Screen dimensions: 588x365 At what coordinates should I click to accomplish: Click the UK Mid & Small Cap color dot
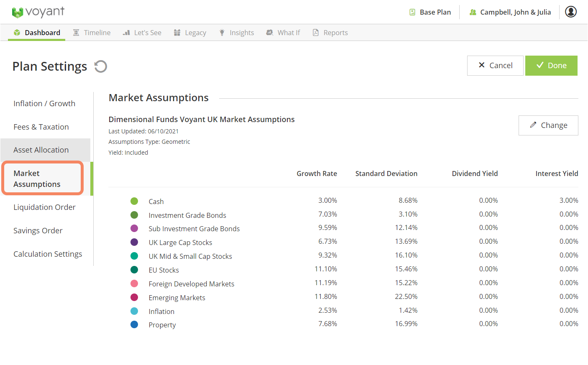point(134,256)
